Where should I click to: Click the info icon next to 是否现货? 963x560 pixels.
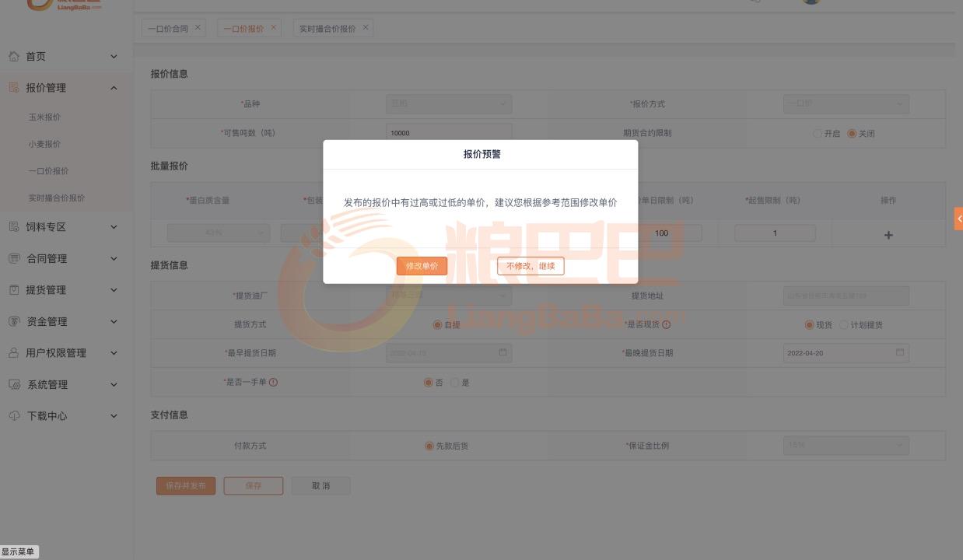(x=666, y=324)
